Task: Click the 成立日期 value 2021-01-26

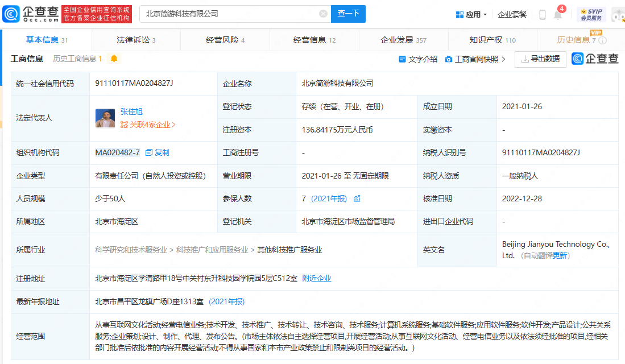Action: tap(521, 106)
